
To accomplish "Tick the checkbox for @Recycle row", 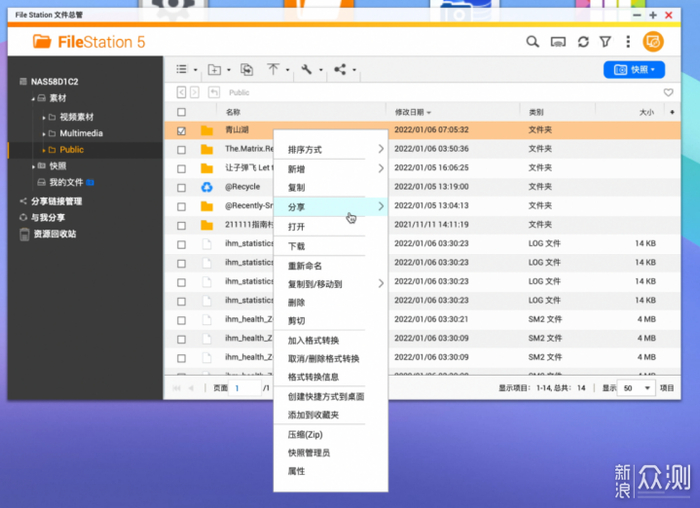I will pos(181,187).
